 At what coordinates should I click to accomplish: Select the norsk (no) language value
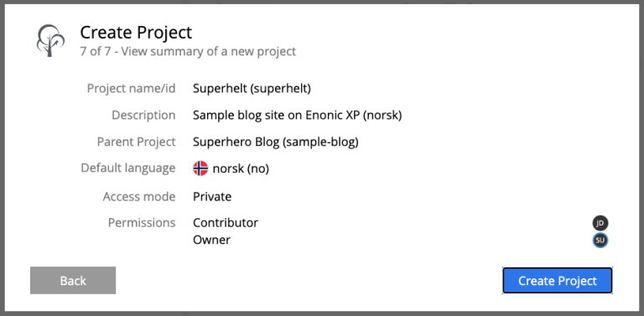coord(241,168)
